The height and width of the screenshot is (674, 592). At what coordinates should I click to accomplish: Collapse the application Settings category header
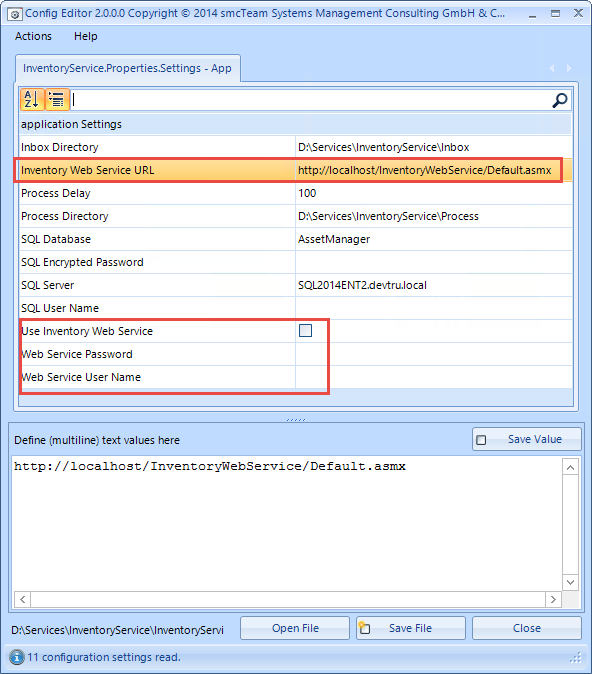point(295,124)
